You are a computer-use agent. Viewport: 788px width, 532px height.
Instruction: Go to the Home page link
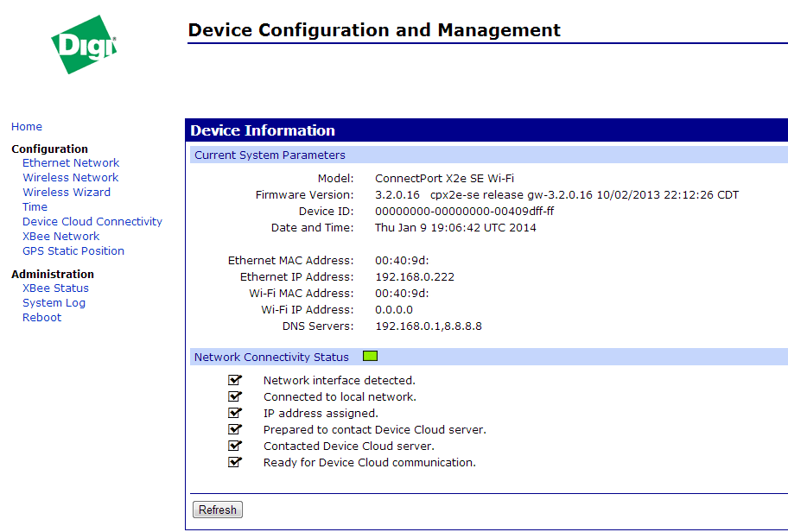[x=27, y=127]
